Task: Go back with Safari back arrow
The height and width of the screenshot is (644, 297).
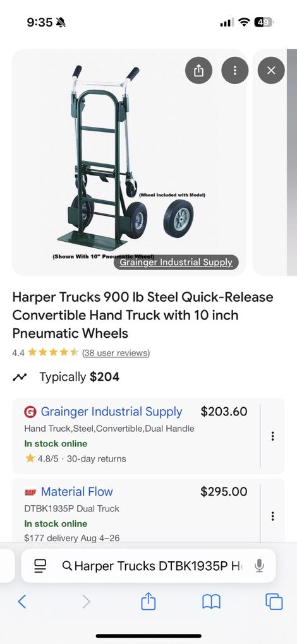Action: [x=22, y=602]
